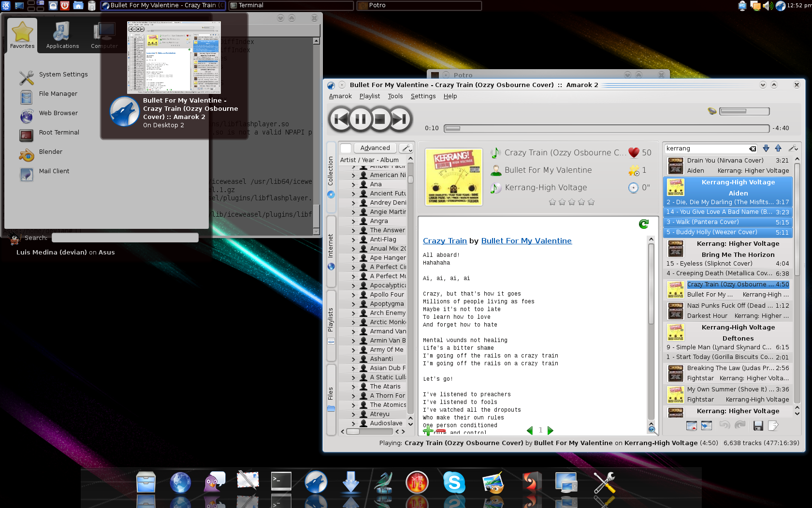Launch Skype from the dock
The image size is (812, 508).
tap(454, 482)
